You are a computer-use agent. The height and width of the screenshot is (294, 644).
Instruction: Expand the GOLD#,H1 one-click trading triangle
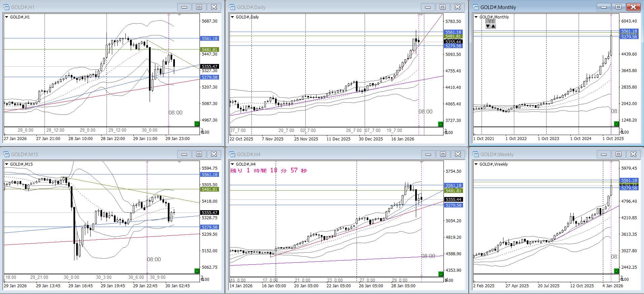pyautogui.click(x=6, y=17)
